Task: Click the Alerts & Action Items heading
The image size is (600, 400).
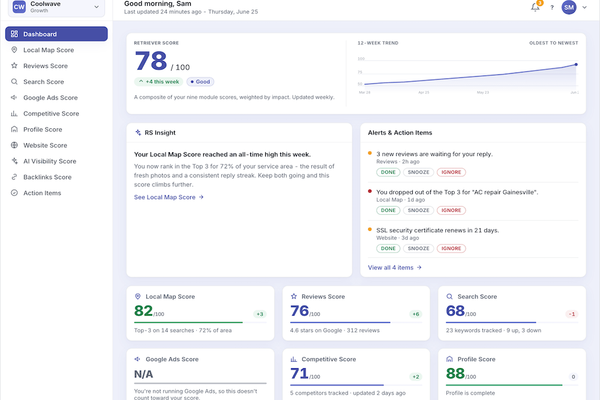Action: click(x=400, y=132)
